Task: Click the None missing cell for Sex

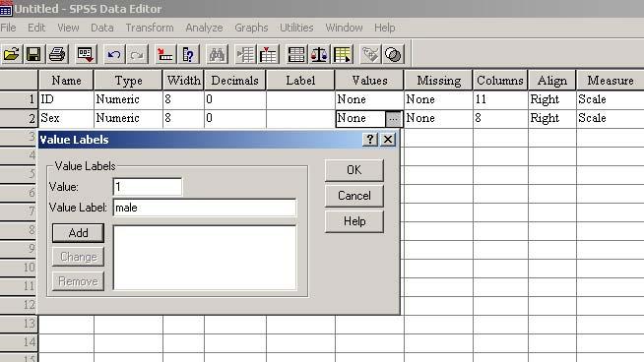Action: click(438, 119)
